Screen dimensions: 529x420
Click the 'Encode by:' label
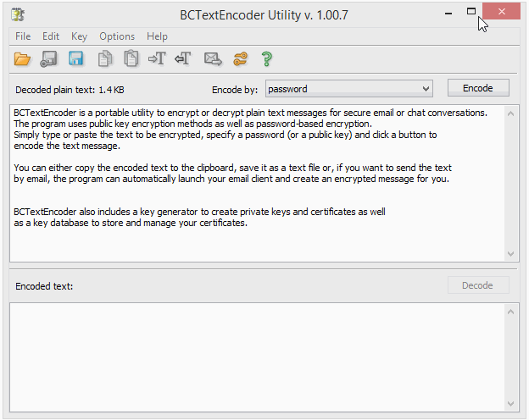tap(235, 90)
